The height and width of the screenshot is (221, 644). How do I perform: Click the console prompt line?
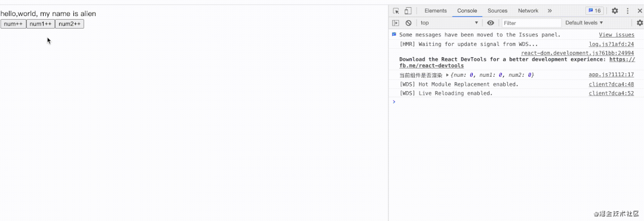tap(516, 102)
